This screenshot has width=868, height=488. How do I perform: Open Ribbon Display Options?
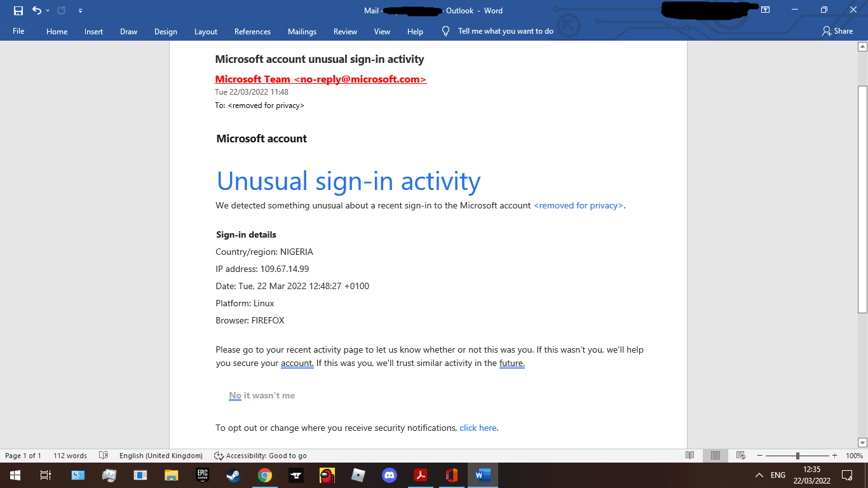(x=765, y=10)
